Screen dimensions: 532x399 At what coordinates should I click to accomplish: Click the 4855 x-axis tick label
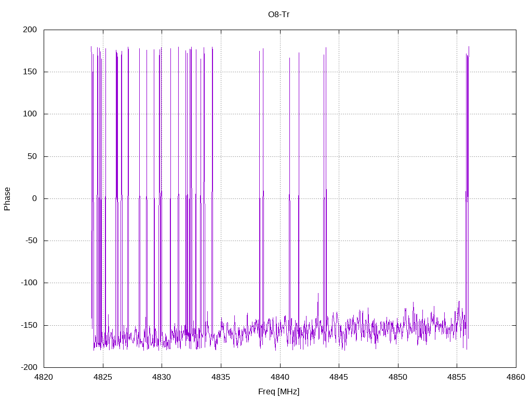[x=457, y=377]
